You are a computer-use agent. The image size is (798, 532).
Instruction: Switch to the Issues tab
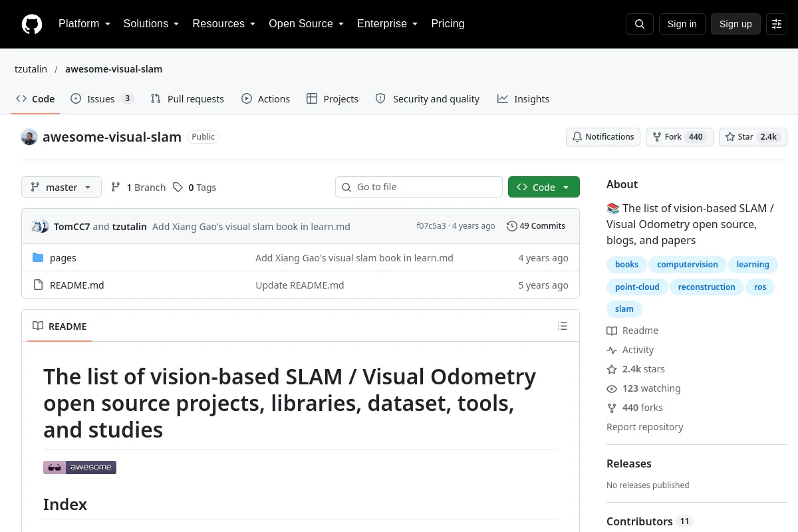click(x=102, y=99)
